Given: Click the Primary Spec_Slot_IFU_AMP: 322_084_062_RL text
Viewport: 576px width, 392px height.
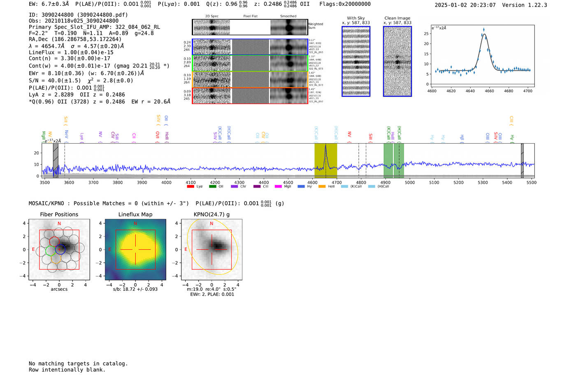Looking at the screenshot, I should click(x=94, y=27).
